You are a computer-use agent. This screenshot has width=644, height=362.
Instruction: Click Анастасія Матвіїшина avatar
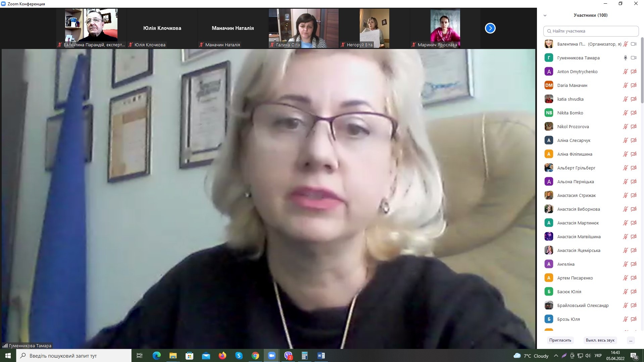[x=549, y=237]
